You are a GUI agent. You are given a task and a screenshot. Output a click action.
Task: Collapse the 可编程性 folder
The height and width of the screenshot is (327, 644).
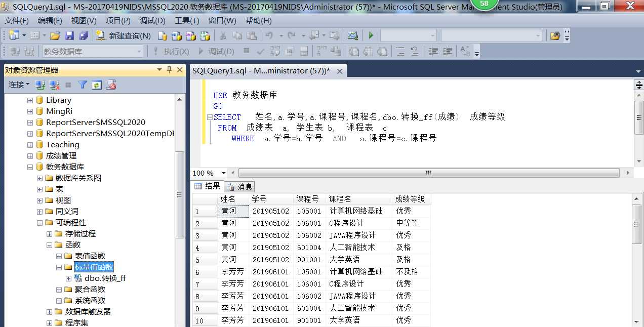pos(40,223)
